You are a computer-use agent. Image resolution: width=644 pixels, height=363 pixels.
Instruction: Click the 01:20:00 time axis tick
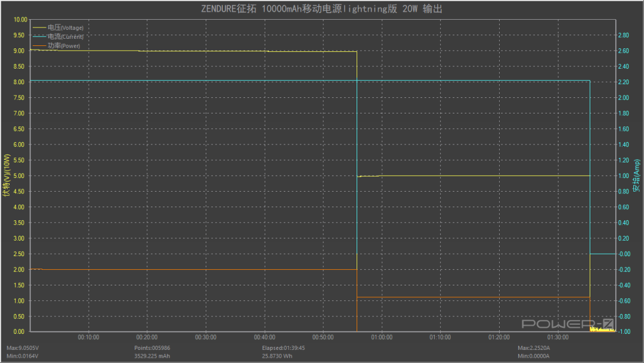pyautogui.click(x=499, y=337)
